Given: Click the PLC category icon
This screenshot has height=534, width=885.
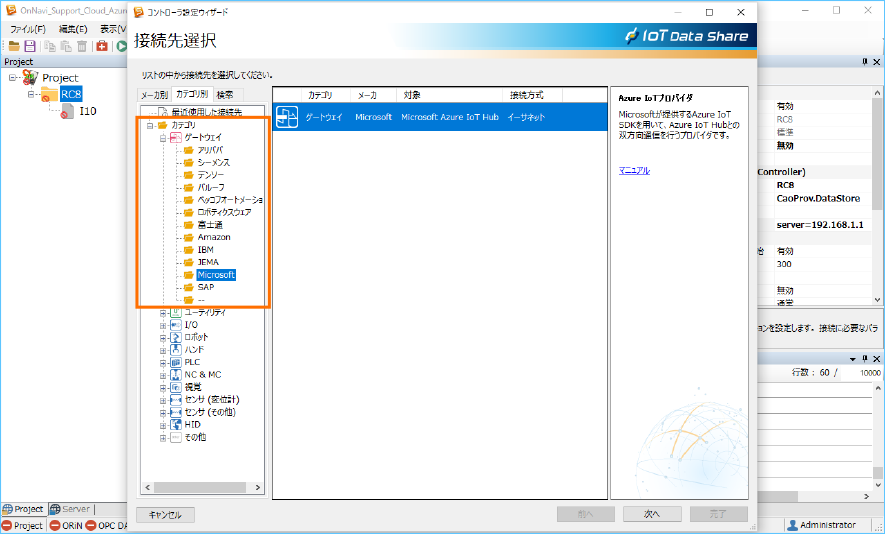Looking at the screenshot, I should click(175, 362).
